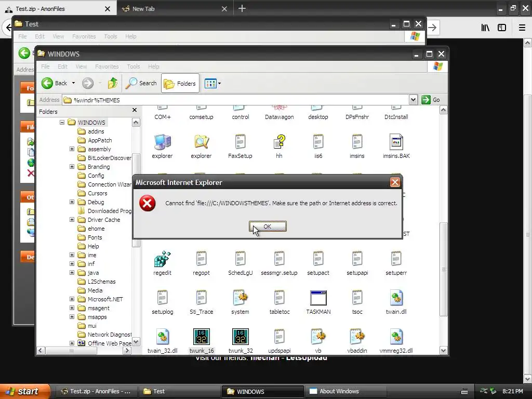
Task: Select the setuperr file icon
Action: tap(396, 263)
